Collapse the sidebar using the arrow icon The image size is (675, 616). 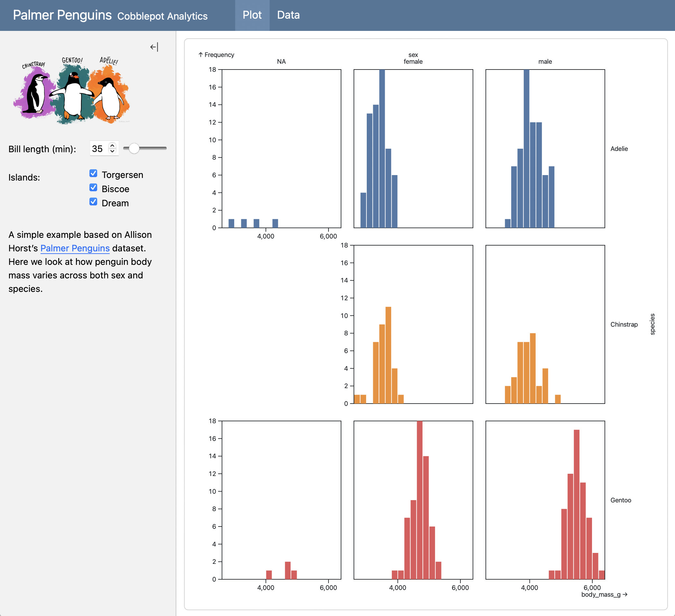tap(154, 47)
